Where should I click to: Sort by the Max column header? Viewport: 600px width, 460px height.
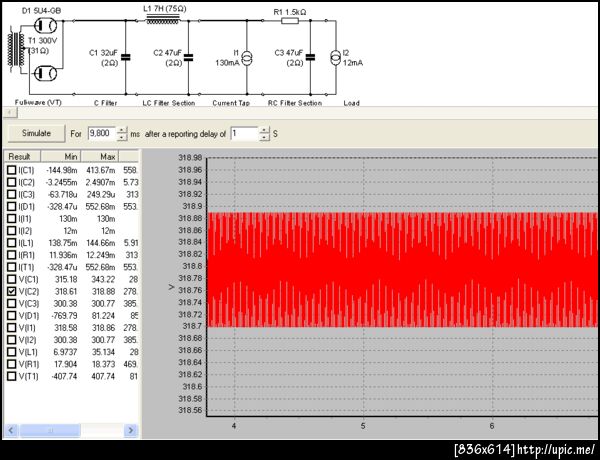(x=100, y=156)
